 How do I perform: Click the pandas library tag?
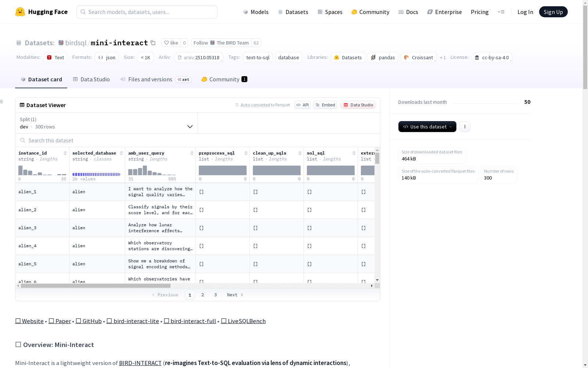383,57
